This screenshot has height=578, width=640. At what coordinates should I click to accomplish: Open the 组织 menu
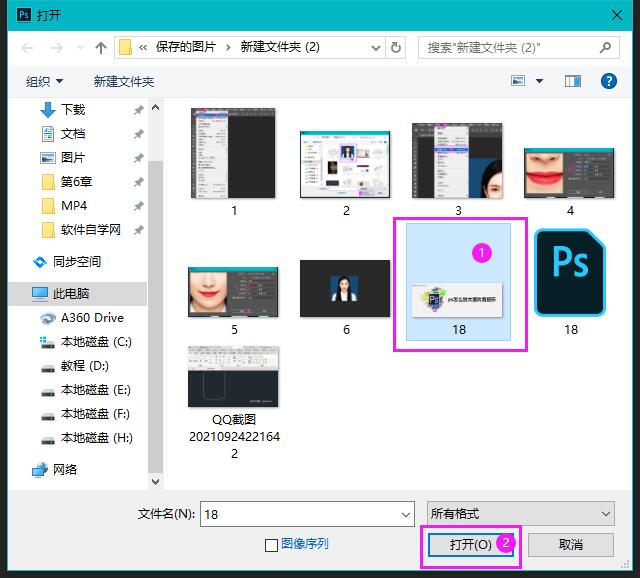[x=44, y=81]
